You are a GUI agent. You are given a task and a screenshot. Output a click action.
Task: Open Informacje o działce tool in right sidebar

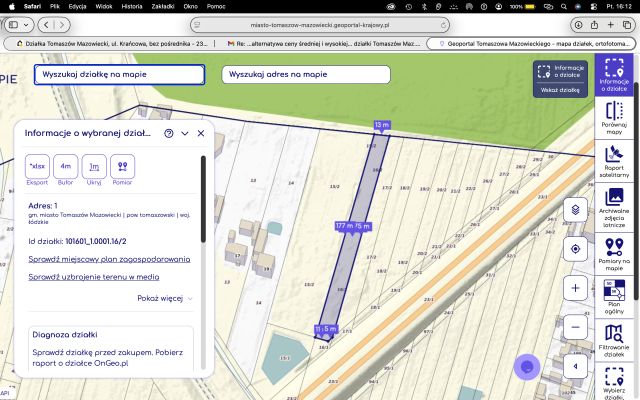(614, 75)
